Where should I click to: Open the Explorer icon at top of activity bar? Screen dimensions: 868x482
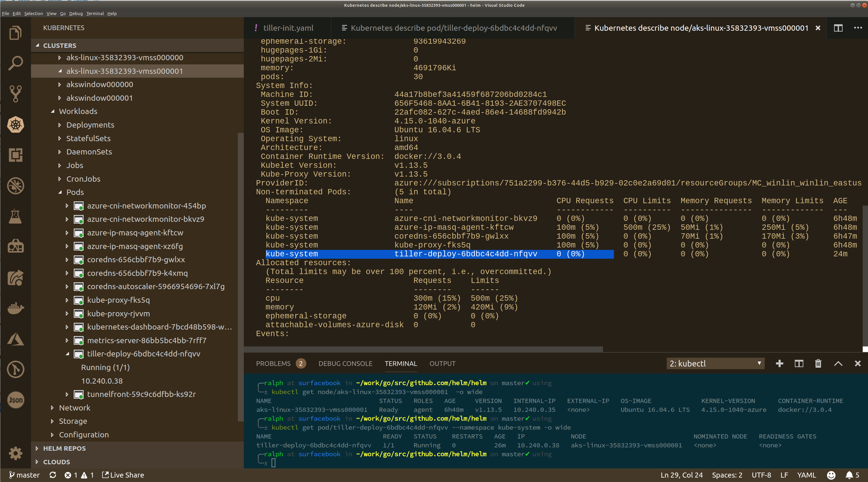coord(16,32)
